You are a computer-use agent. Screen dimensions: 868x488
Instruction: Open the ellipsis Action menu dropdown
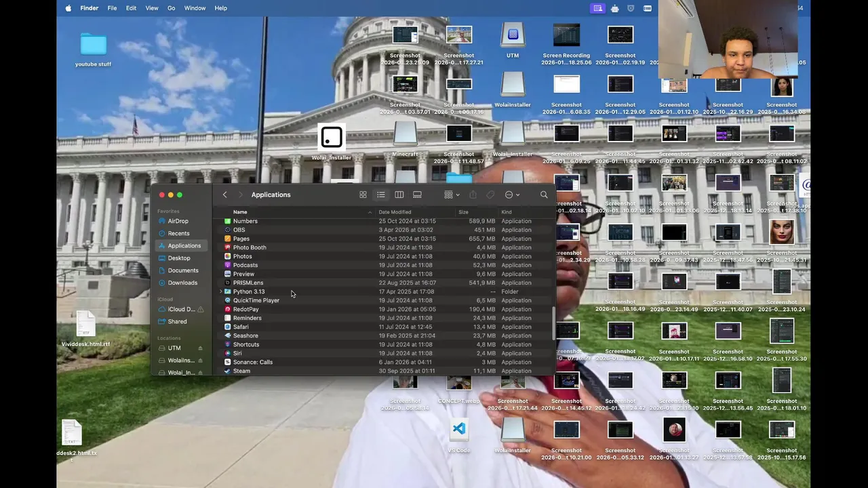coord(512,195)
